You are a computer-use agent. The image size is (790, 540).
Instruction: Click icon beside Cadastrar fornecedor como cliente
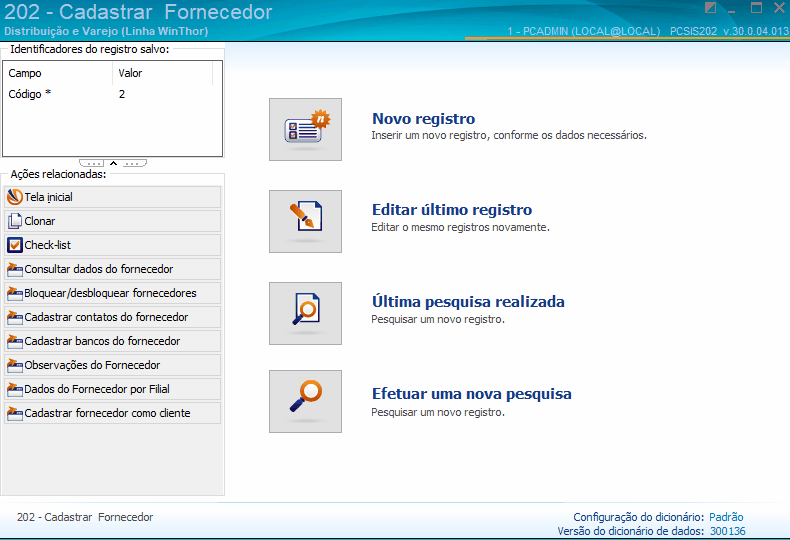pyautogui.click(x=15, y=414)
